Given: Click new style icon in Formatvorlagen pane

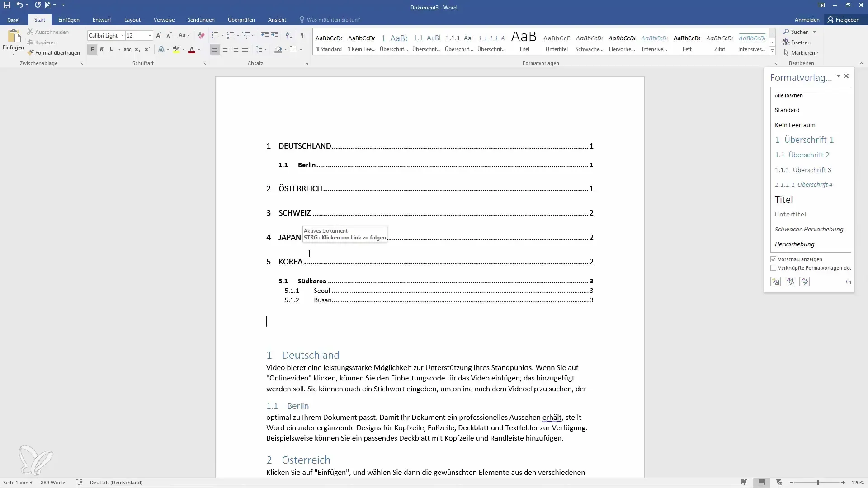Looking at the screenshot, I should point(776,282).
